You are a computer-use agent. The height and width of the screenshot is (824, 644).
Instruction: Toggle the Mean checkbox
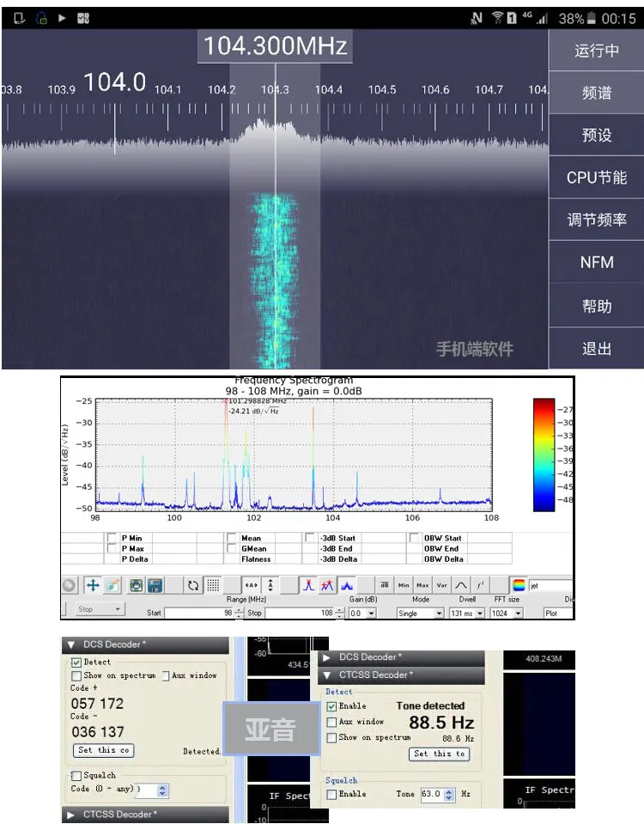231,538
